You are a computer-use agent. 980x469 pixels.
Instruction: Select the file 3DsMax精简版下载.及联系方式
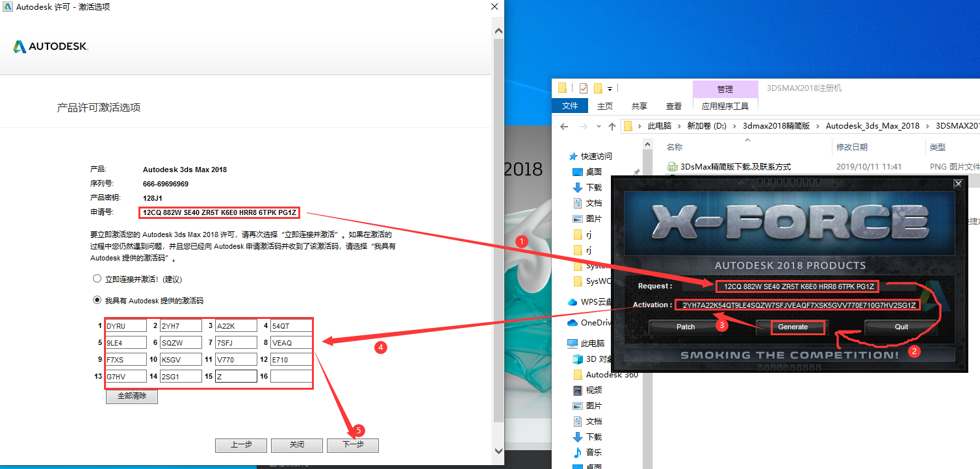(736, 167)
